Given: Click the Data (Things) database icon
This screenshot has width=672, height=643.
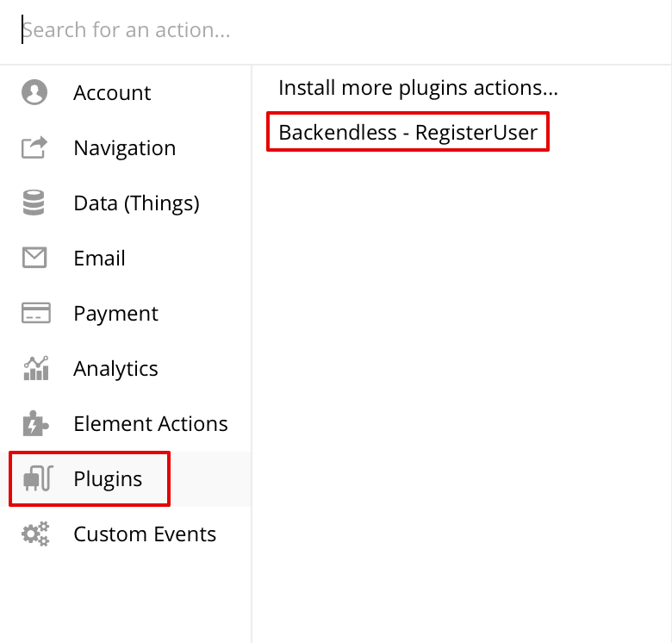Looking at the screenshot, I should (x=34, y=203).
